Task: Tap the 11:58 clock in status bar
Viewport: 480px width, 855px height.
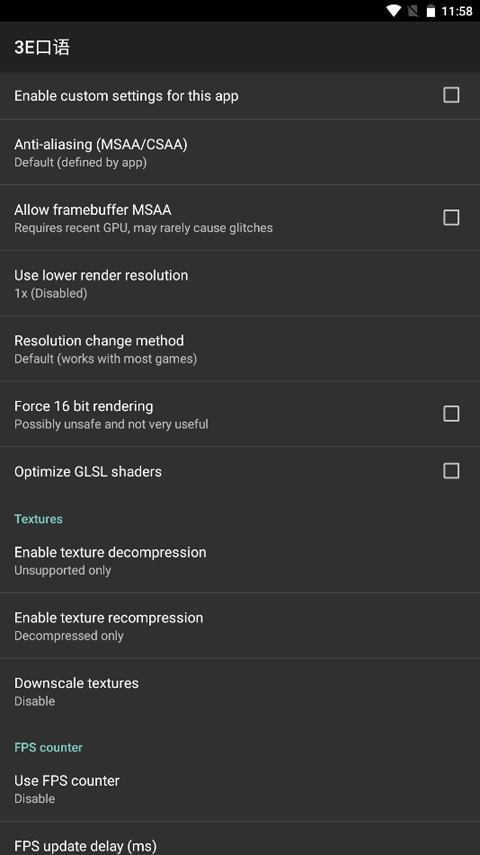Action: pos(457,11)
